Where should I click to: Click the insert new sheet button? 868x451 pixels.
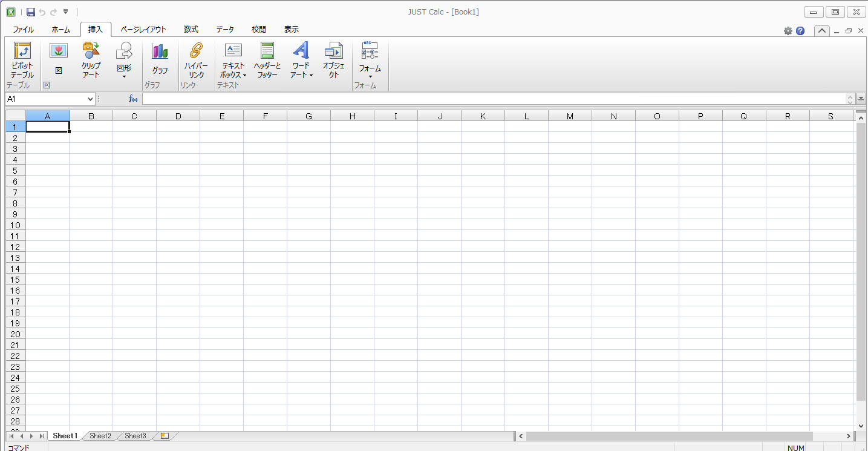[165, 436]
